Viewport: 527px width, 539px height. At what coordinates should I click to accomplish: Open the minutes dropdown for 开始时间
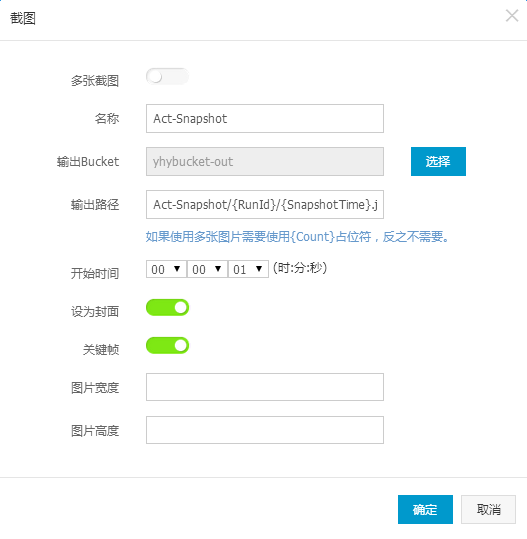[207, 269]
